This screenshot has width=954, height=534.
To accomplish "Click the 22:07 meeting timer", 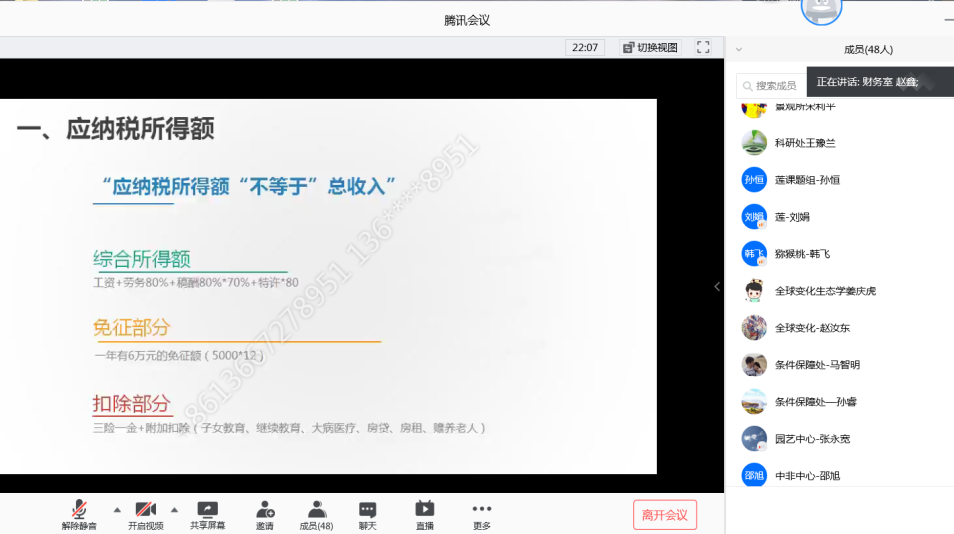I will [585, 47].
